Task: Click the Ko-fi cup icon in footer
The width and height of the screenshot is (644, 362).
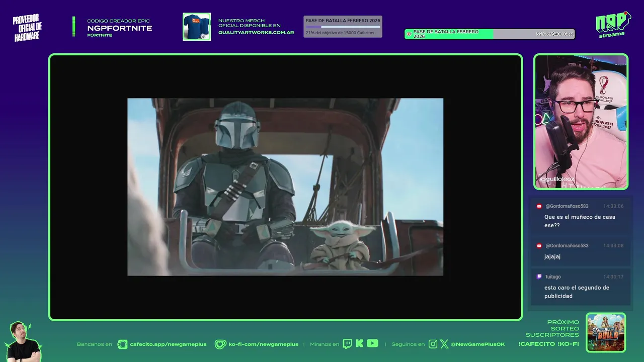Action: click(220, 344)
